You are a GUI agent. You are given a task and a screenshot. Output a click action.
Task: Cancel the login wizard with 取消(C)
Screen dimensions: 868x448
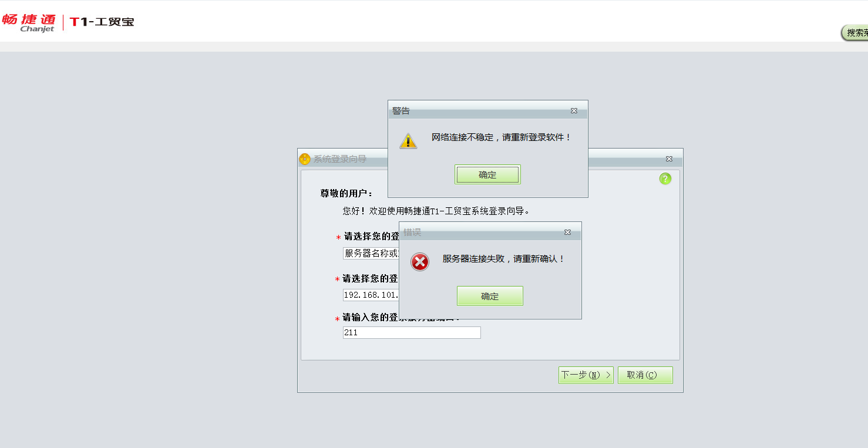[645, 375]
